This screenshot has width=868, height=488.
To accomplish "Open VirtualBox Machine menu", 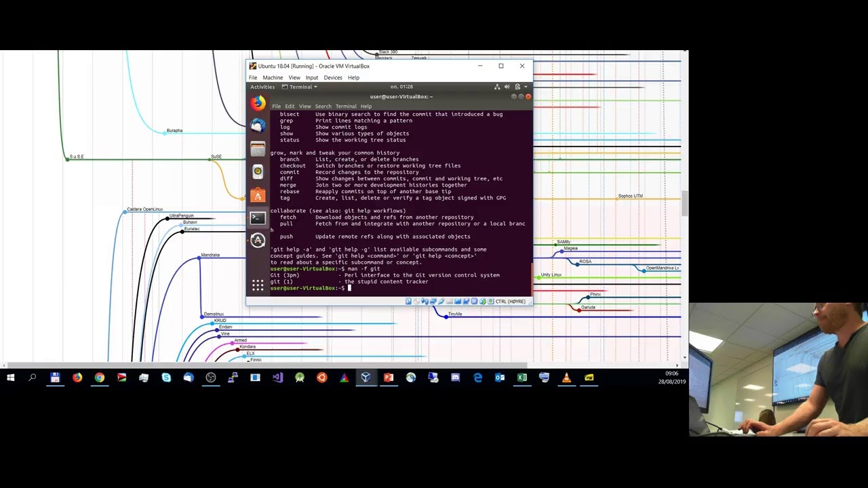I will [x=273, y=77].
